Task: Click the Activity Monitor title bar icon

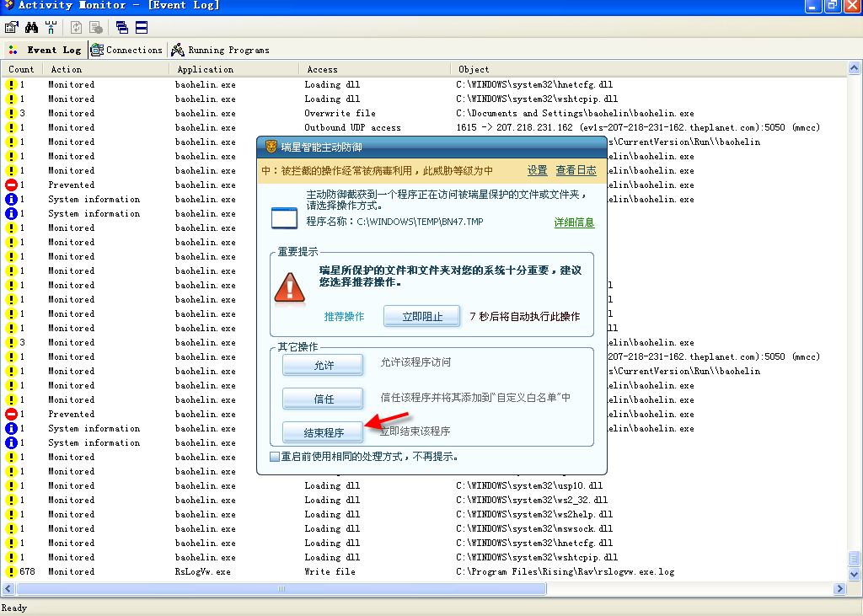Action: coord(8,6)
